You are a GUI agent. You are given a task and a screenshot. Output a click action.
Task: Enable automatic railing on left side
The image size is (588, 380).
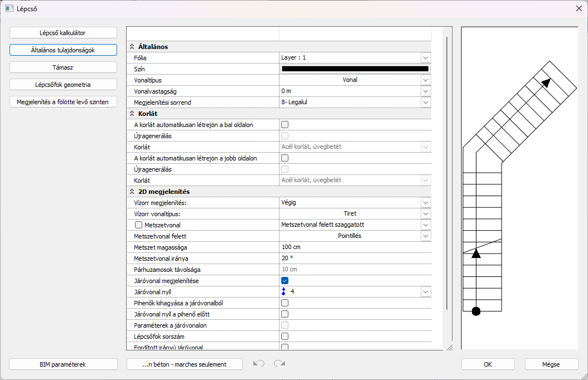click(x=285, y=125)
